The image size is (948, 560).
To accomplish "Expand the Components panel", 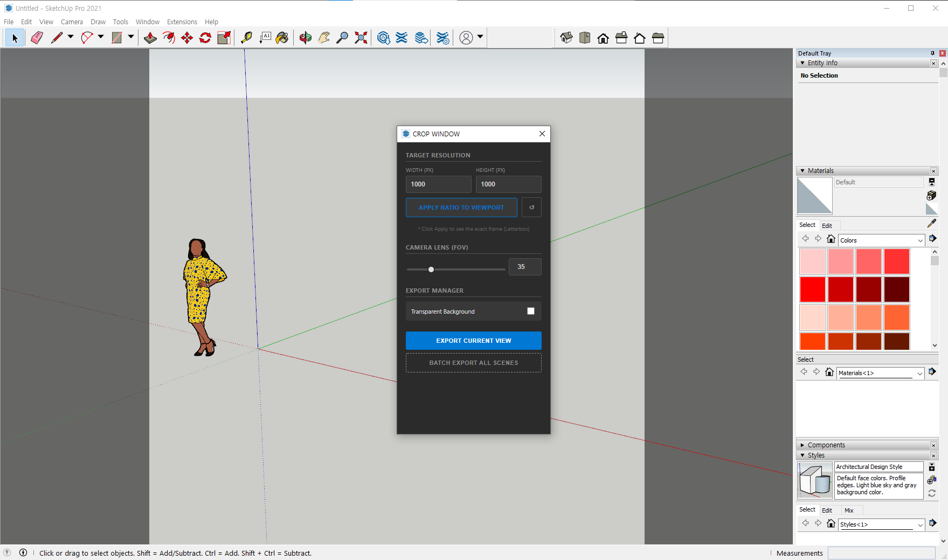I will click(803, 445).
